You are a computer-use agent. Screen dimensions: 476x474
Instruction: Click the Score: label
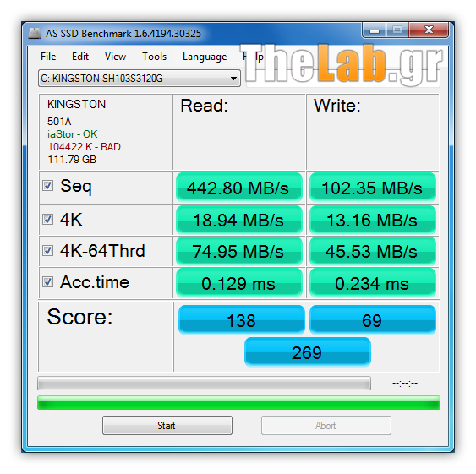[79, 317]
